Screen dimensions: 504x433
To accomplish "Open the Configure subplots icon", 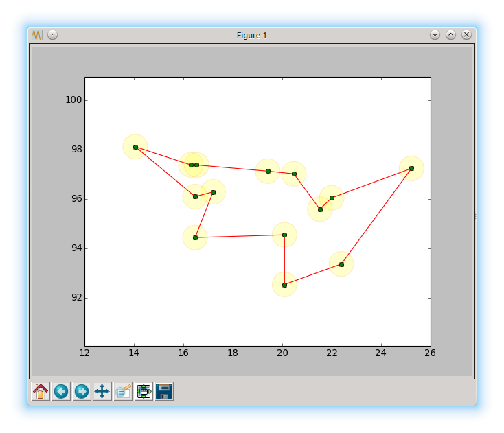I will 144,392.
